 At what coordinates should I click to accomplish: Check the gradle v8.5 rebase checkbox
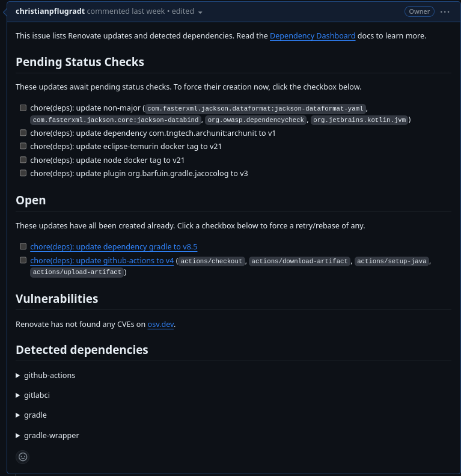pos(23,246)
